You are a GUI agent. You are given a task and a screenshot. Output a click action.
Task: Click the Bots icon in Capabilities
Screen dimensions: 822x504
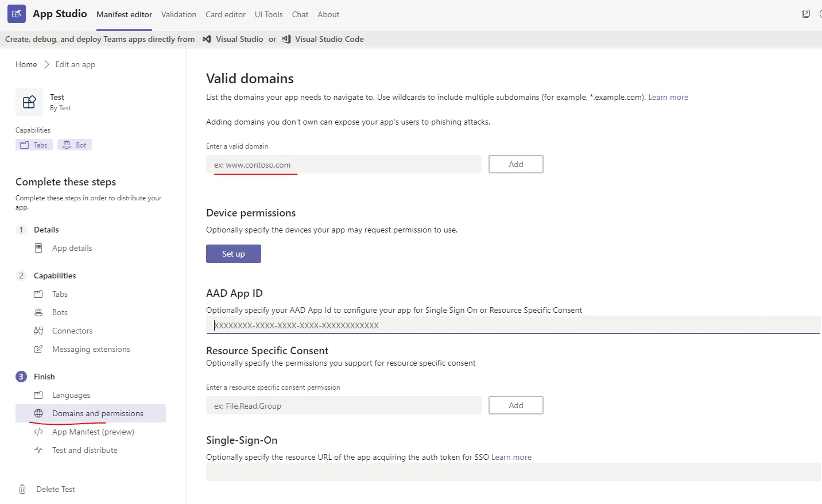point(38,312)
